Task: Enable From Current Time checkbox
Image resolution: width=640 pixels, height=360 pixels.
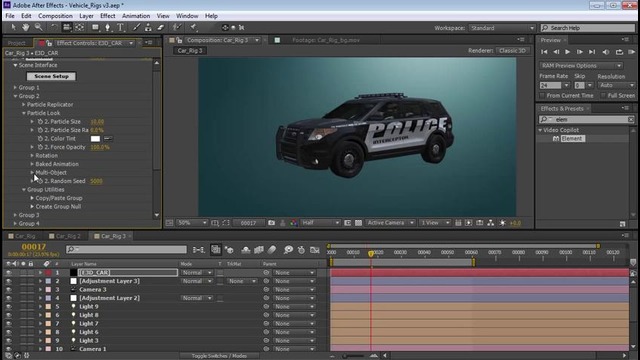Action: 542,96
